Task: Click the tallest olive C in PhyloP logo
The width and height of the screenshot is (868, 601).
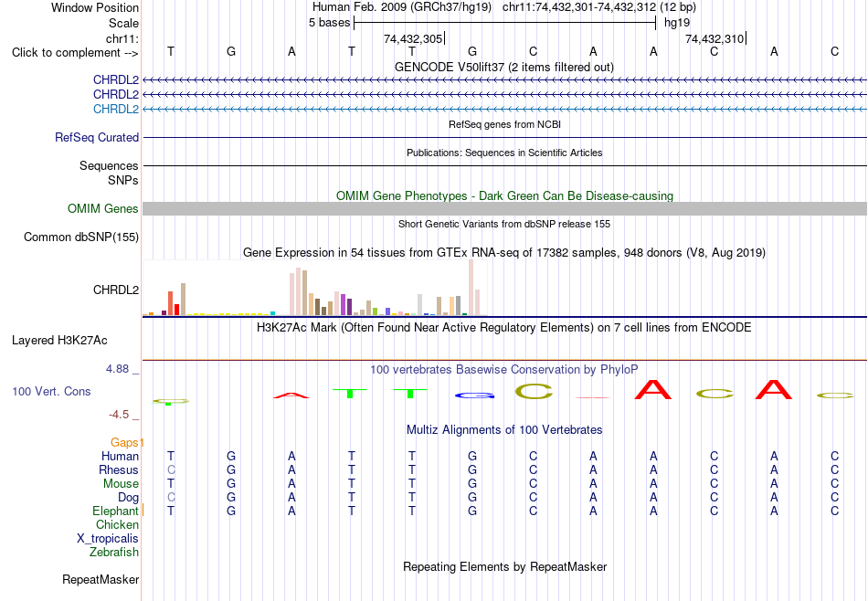Action: (535, 391)
